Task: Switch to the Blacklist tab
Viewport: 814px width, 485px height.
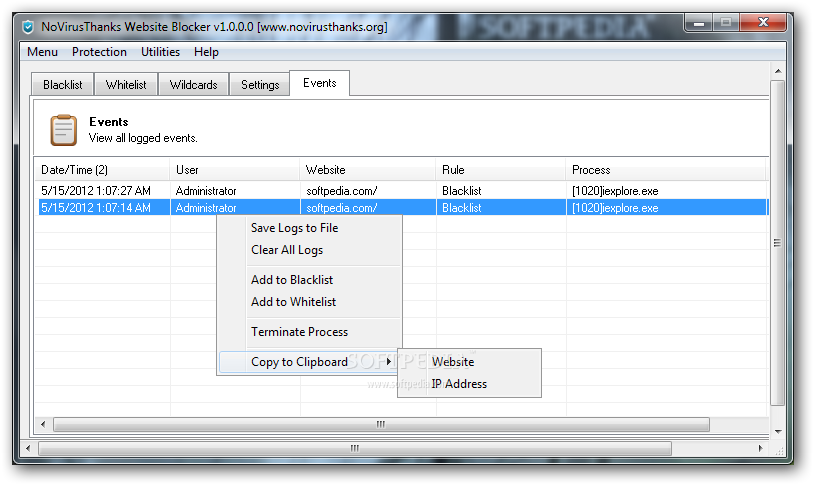Action: (62, 85)
